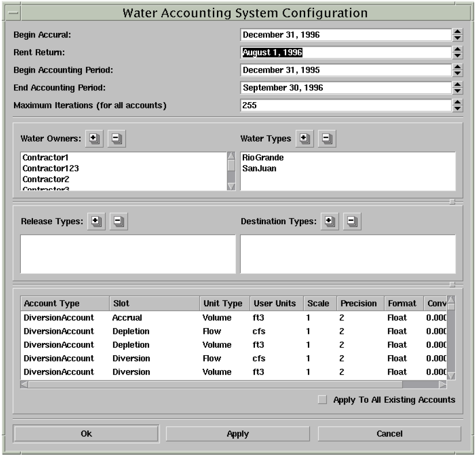Screen dimensions: 476x456
Task: Click the End Accounting Period date field
Action: [x=345, y=88]
